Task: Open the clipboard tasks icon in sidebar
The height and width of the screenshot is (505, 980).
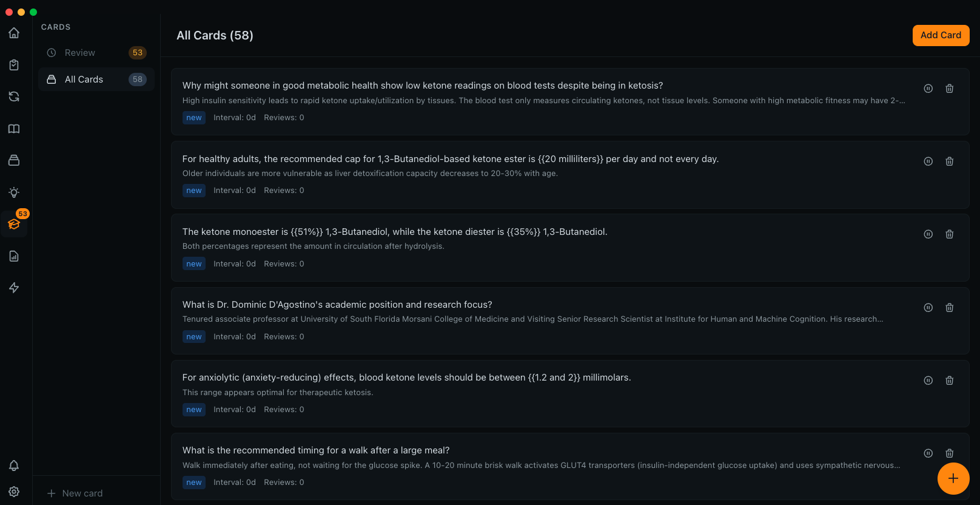Action: (14, 65)
